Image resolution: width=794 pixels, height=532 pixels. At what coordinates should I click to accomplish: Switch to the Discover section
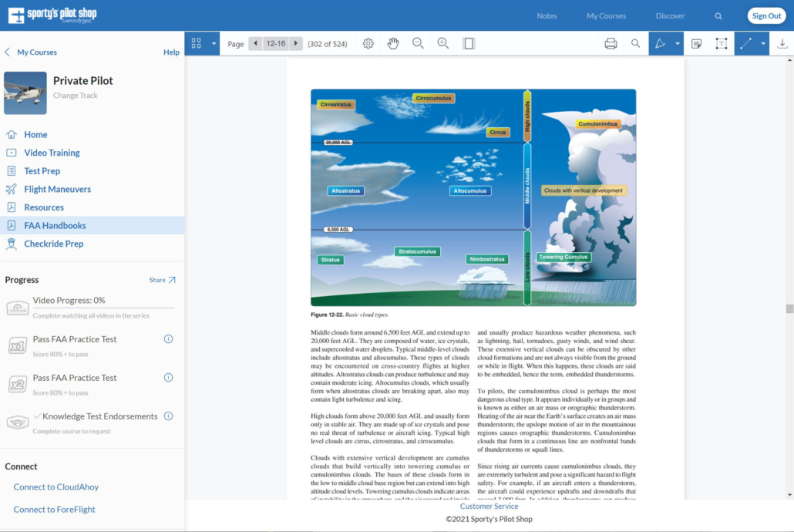(x=670, y=15)
